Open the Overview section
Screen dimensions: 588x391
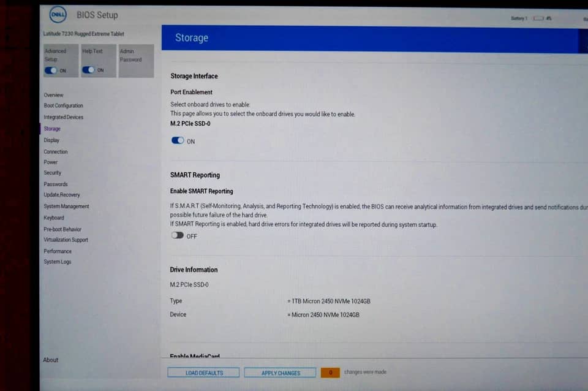54,95
